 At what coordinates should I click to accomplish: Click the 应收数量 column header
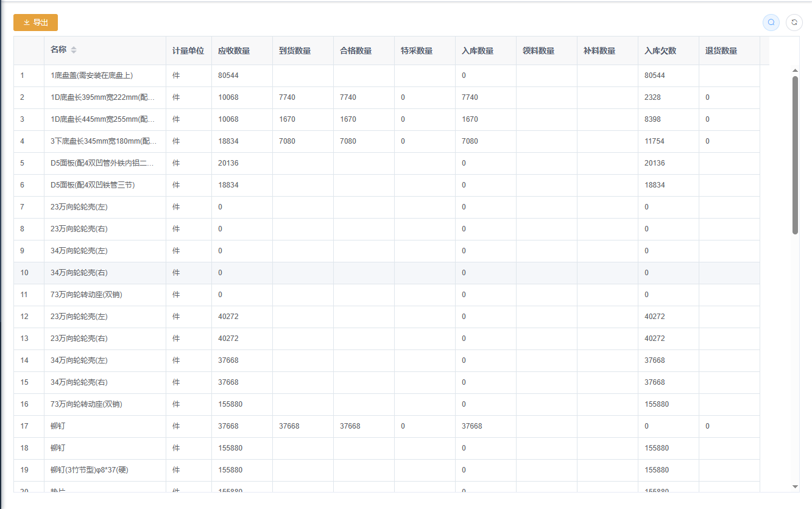point(234,51)
